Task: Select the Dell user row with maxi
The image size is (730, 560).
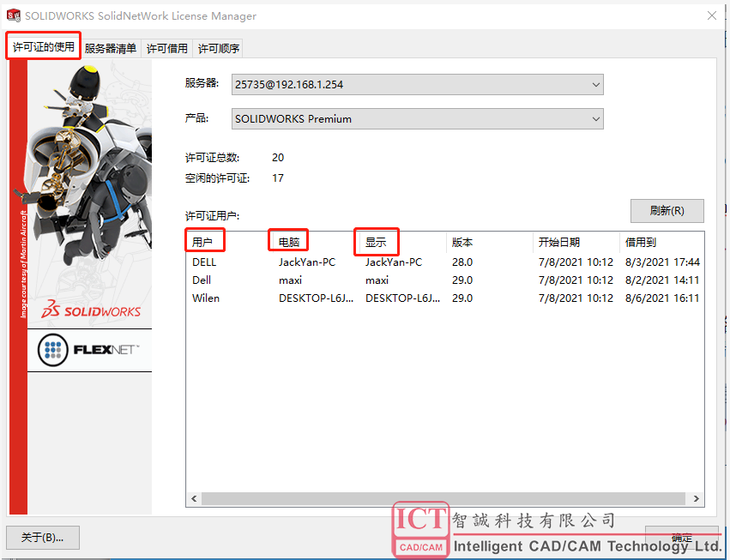Action: (x=444, y=280)
